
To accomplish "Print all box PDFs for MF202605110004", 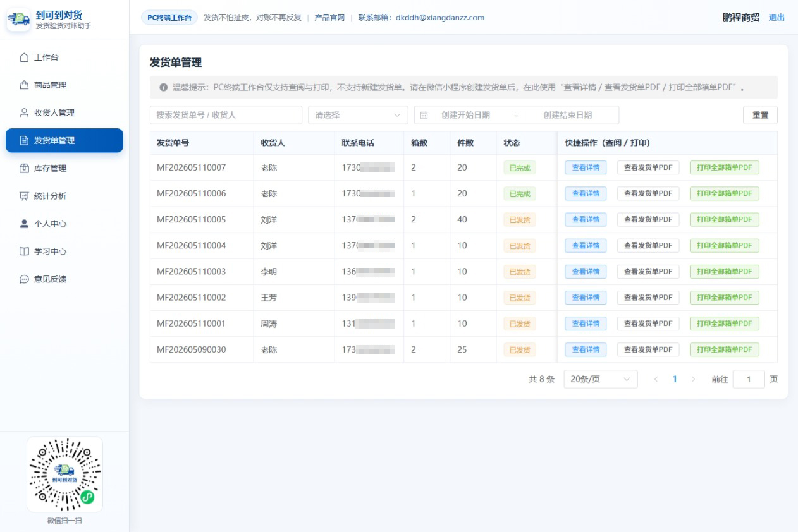I will click(x=725, y=245).
